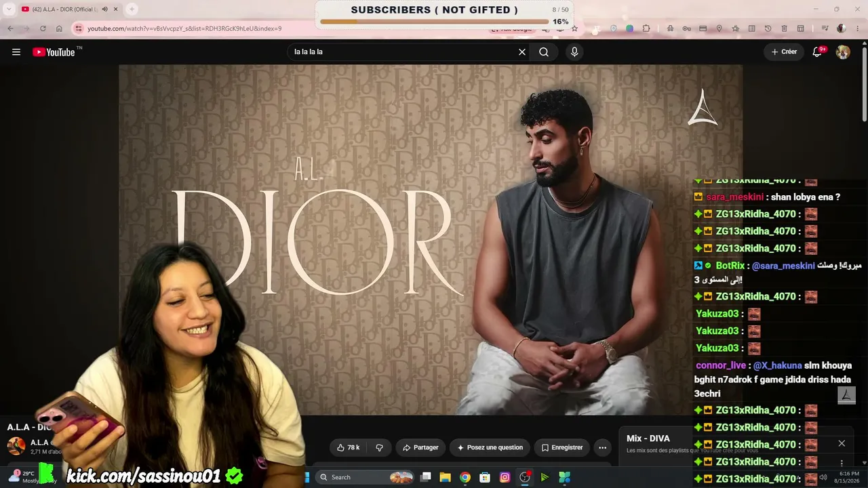Click the Créer button
Screen dimensions: 868x488
pos(784,52)
